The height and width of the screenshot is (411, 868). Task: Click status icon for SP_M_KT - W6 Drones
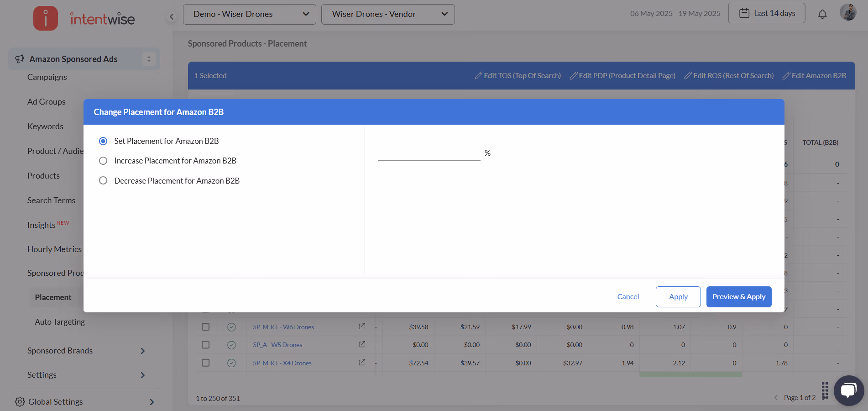[231, 327]
